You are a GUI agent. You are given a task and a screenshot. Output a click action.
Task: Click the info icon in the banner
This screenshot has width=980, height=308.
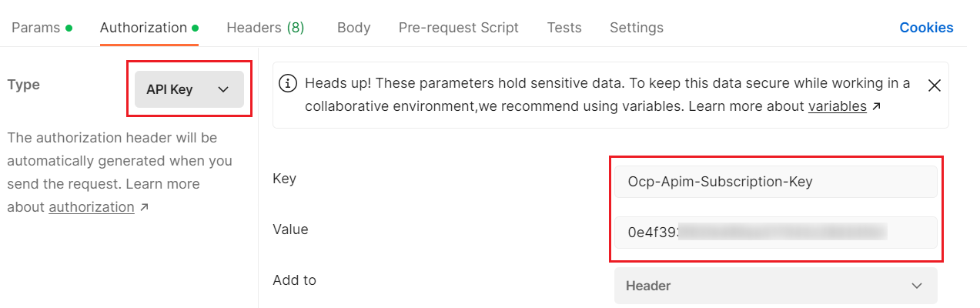288,83
